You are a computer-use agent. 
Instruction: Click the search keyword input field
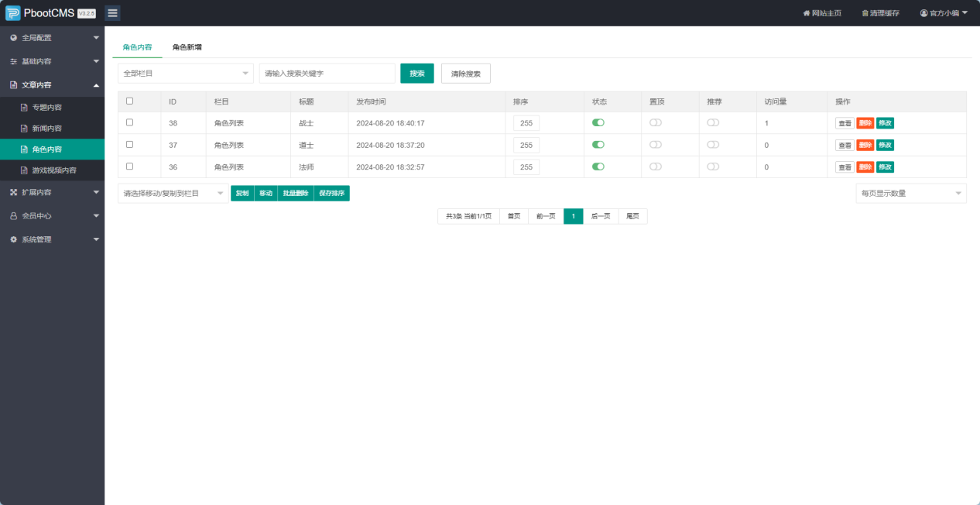tap(327, 73)
